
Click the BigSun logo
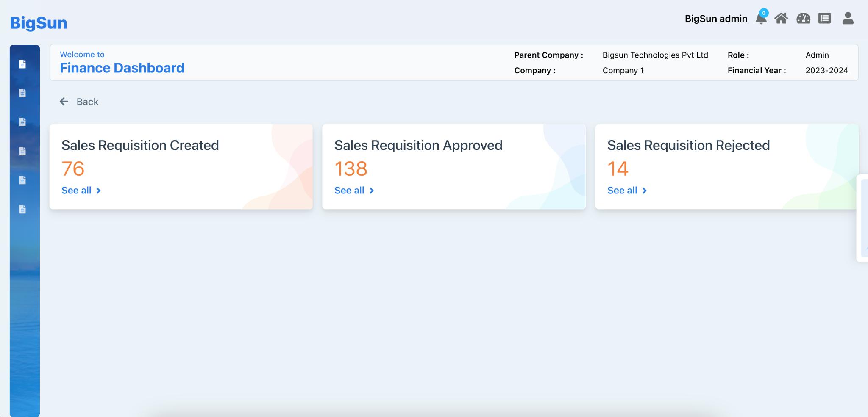point(39,23)
